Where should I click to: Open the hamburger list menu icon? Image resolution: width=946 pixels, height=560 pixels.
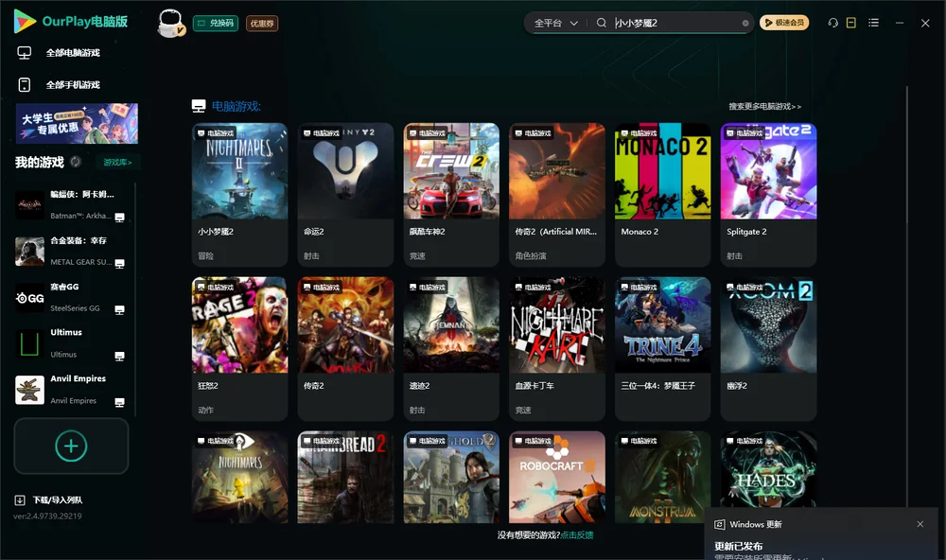pyautogui.click(x=873, y=23)
